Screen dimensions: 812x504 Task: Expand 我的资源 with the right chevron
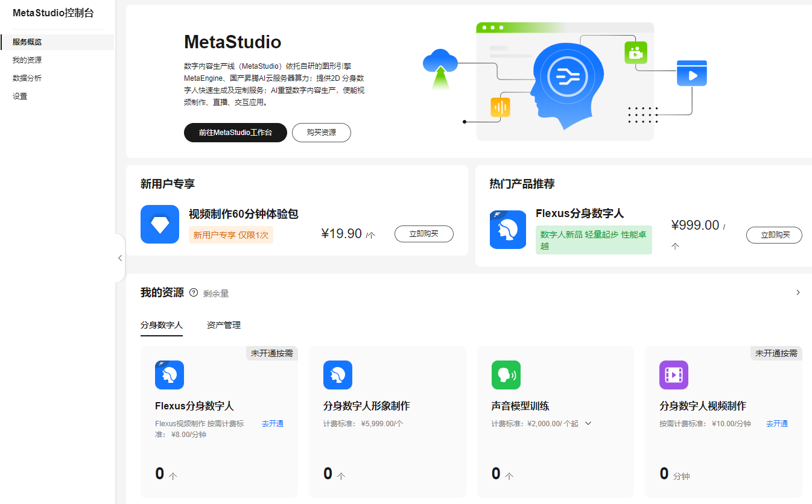[x=798, y=292]
